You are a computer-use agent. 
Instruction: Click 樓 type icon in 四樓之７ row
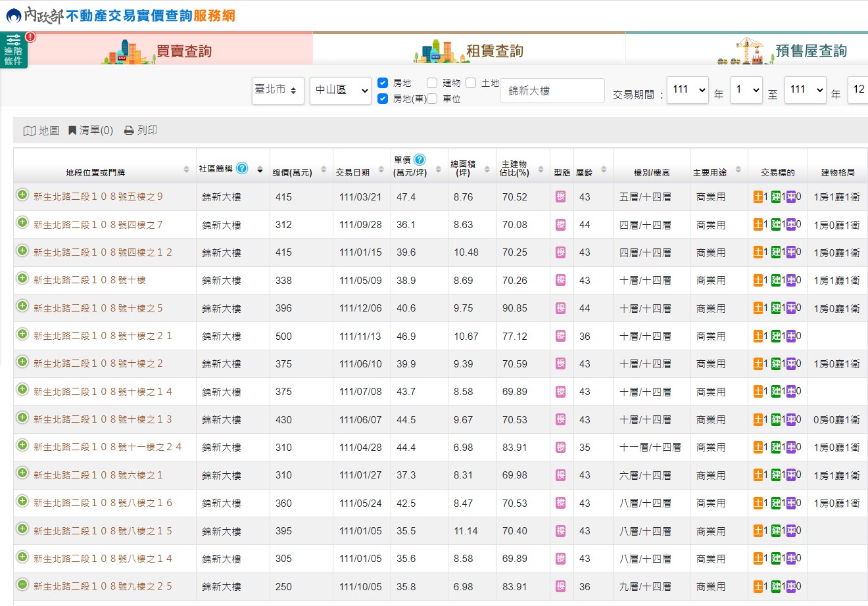560,225
